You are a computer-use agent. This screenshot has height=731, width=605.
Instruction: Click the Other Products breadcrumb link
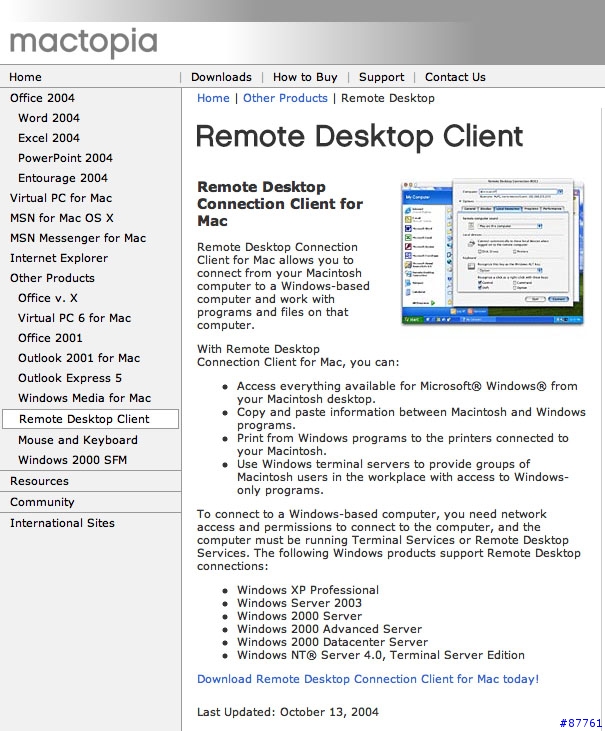[285, 98]
